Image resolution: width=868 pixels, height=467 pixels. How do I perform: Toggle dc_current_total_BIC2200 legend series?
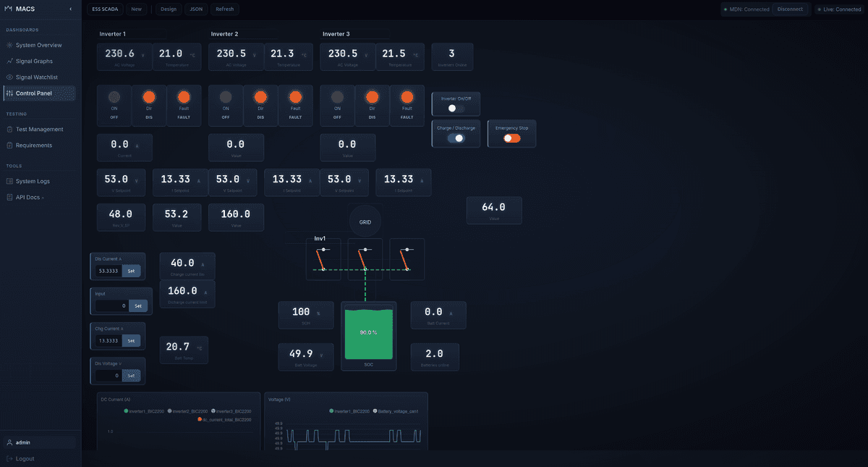pyautogui.click(x=224, y=419)
